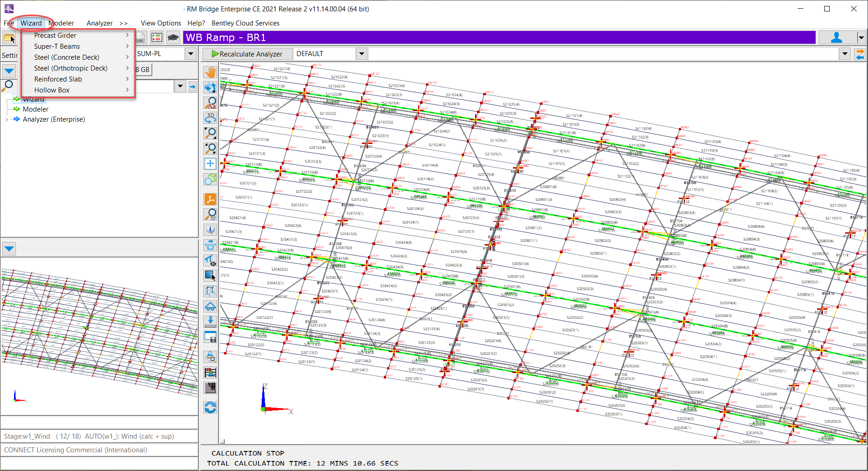Click the text size zoom icon
The height and width of the screenshot is (471, 868).
tap(210, 102)
